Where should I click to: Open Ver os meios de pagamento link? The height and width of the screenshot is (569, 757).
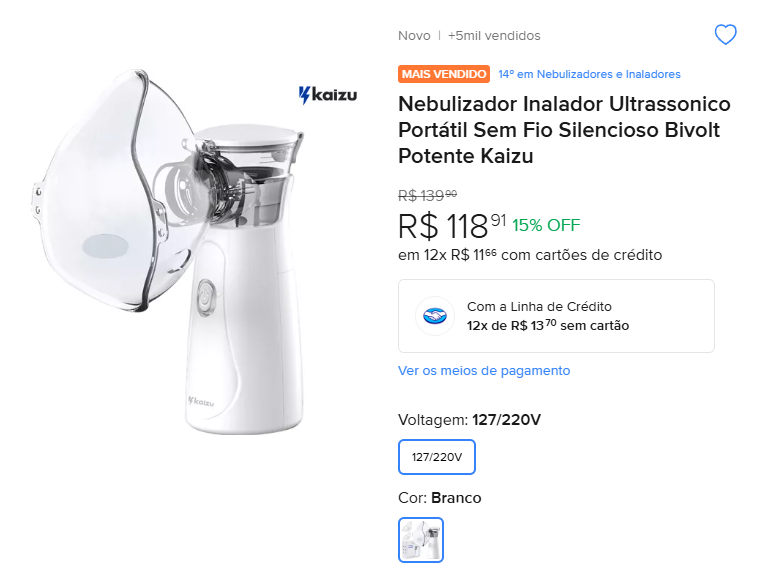(484, 371)
